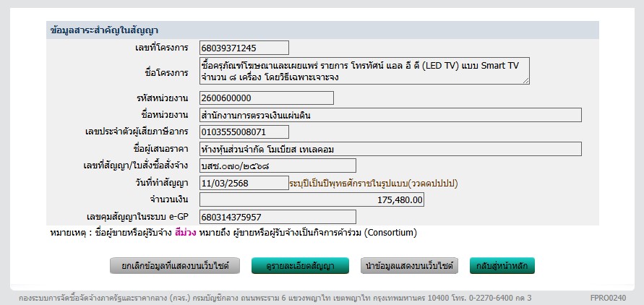Click the date format hint ระบุปีเป็นปีพุทธศักราช
Image resolution: width=644 pixels, height=305 pixels.
[373, 183]
